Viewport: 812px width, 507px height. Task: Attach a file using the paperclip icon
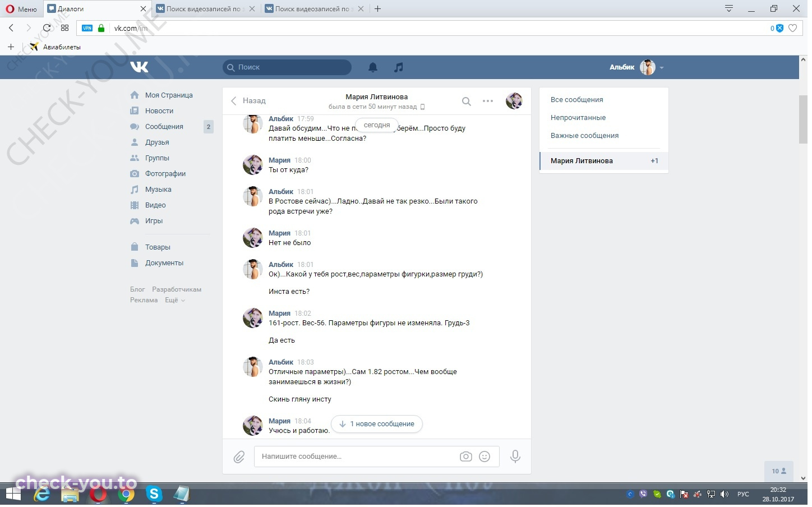pyautogui.click(x=239, y=457)
